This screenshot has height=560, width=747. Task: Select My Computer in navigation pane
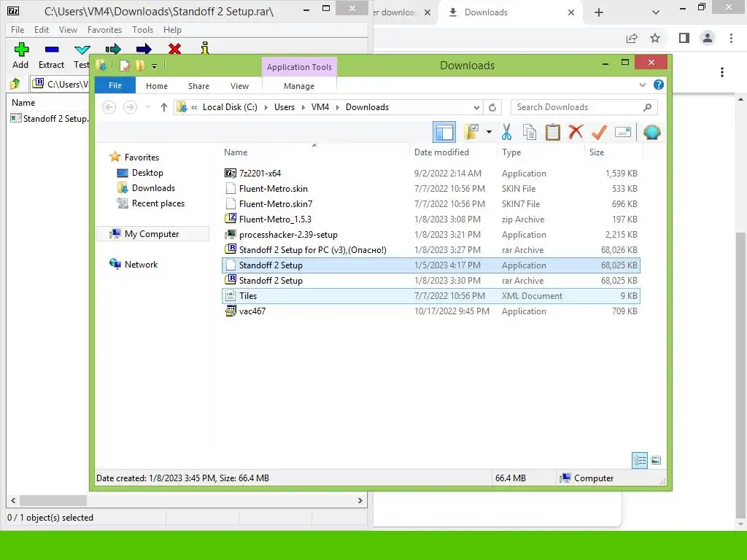point(152,234)
